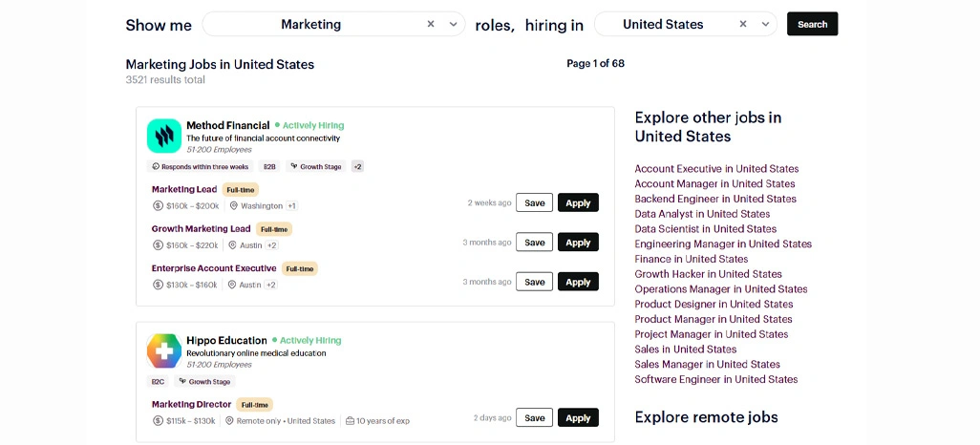Expand the Marketing role dropdown
Image resolution: width=980 pixels, height=445 pixels.
click(x=453, y=25)
